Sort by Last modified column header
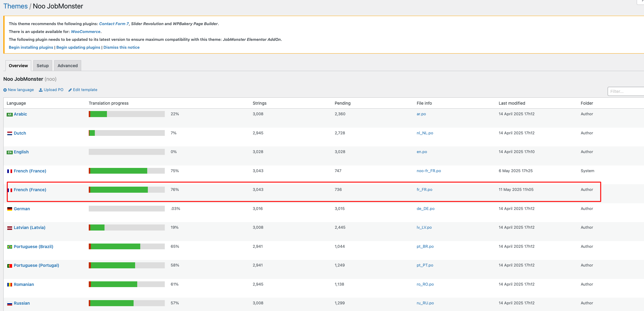This screenshot has width=644, height=311. coord(512,103)
